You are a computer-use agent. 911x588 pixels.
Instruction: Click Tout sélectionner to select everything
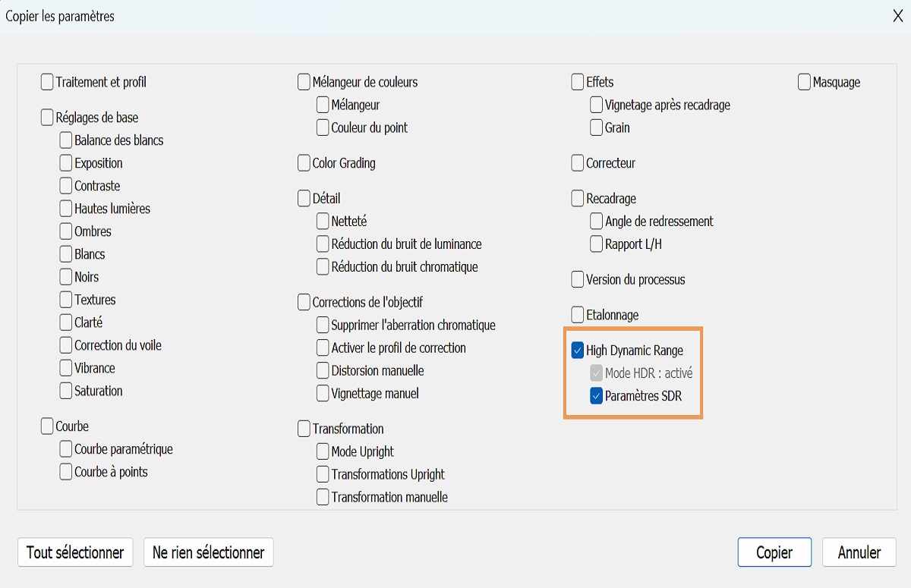74,552
